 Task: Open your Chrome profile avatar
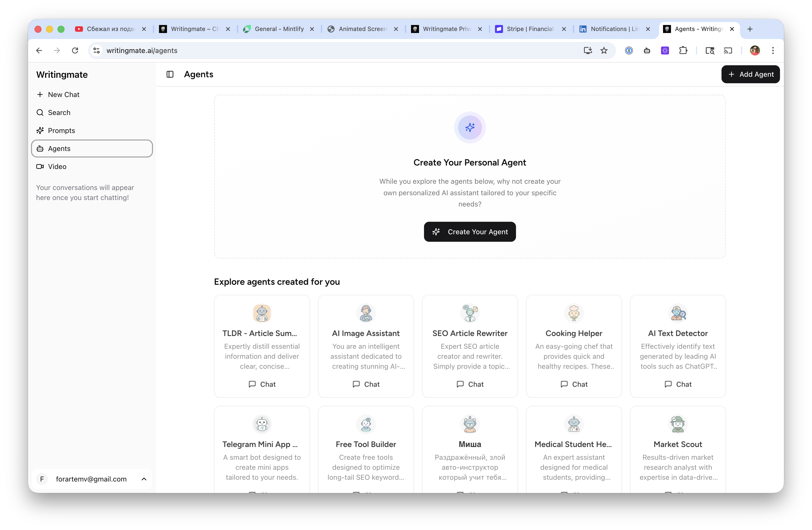coord(755,50)
